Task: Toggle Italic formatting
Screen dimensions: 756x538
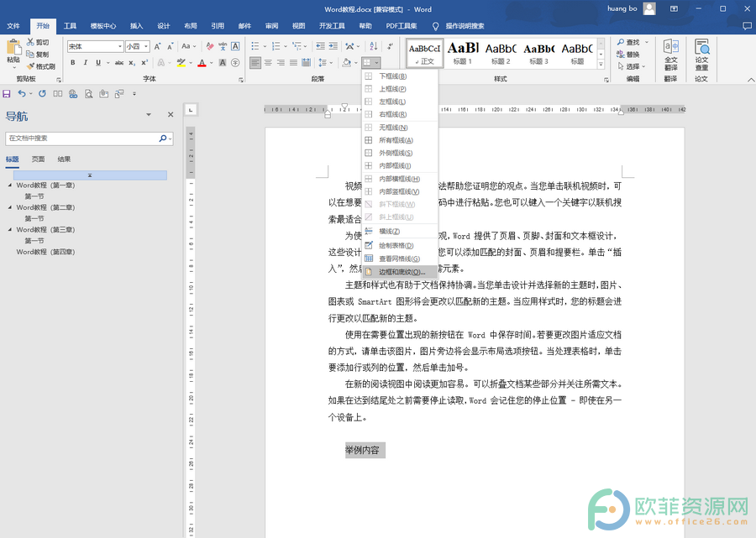Action: pyautogui.click(x=86, y=63)
